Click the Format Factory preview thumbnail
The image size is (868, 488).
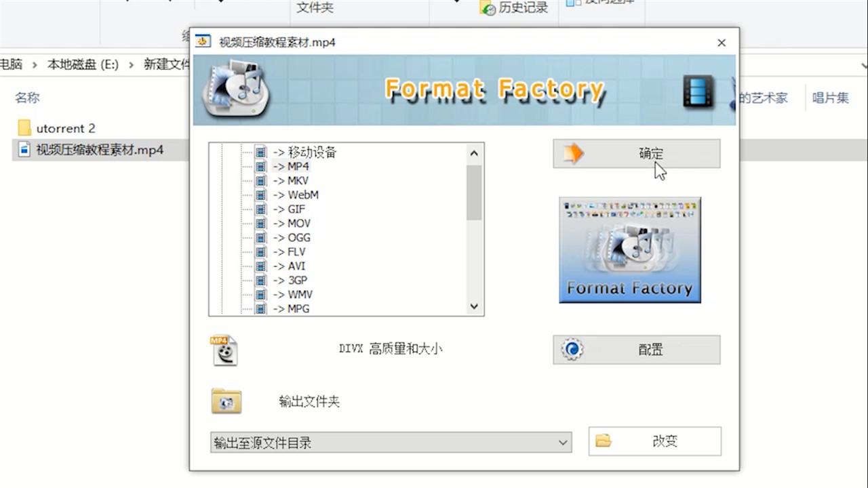(x=630, y=250)
